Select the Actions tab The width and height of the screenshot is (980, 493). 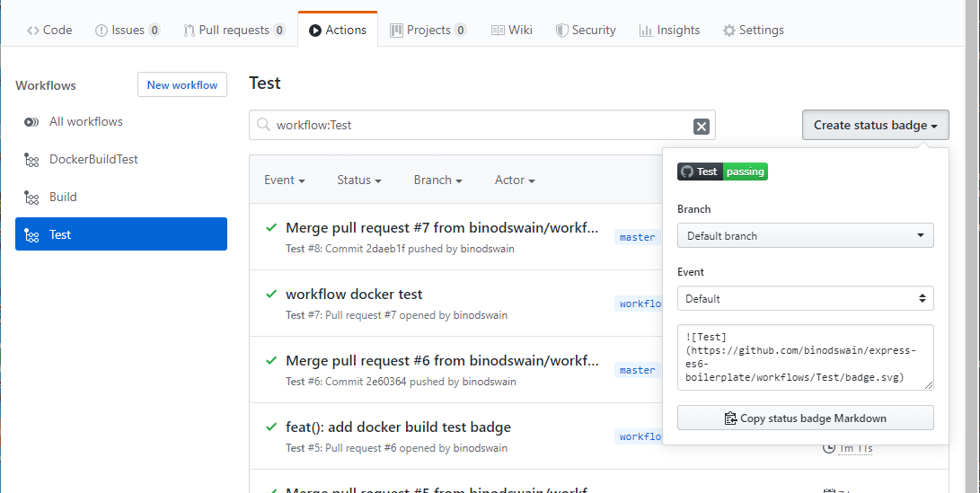coord(338,30)
